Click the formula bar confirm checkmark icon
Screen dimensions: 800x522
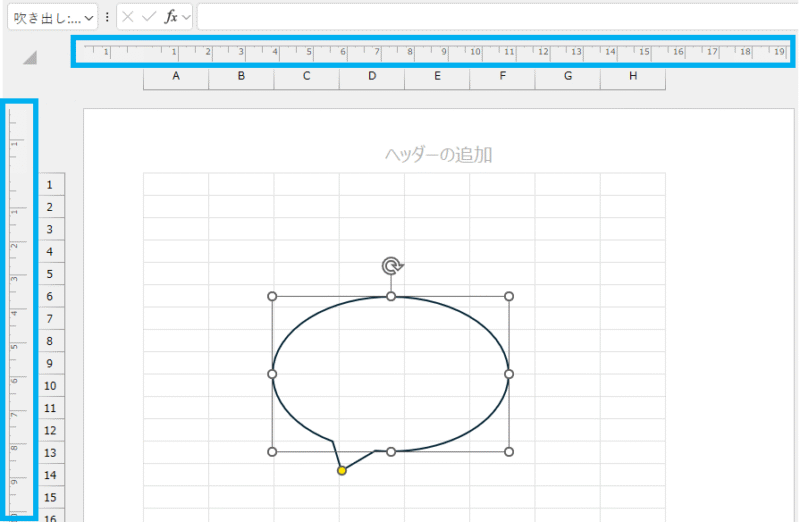click(x=149, y=17)
